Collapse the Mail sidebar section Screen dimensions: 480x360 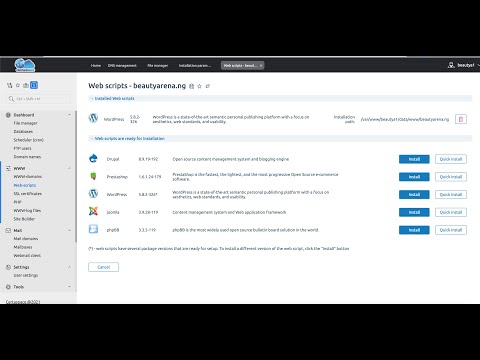[x=69, y=230]
